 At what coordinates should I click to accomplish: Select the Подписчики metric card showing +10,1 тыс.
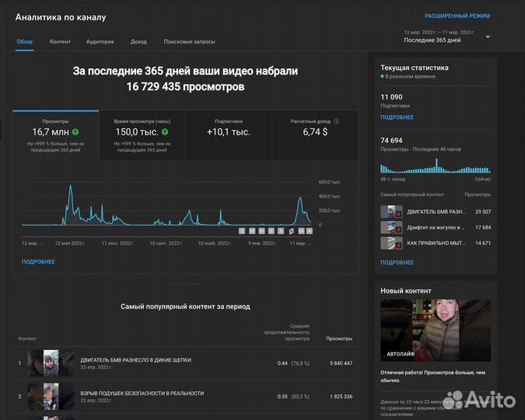[x=229, y=135]
